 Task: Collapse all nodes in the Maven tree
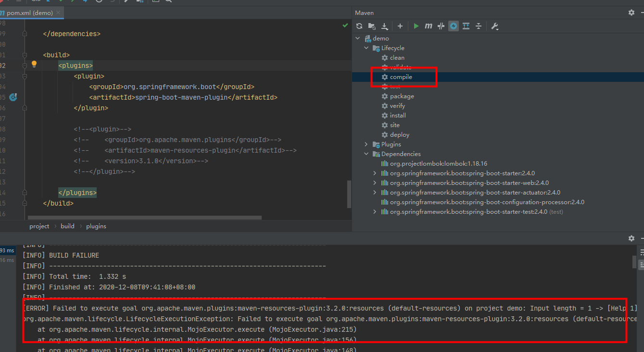tap(479, 26)
